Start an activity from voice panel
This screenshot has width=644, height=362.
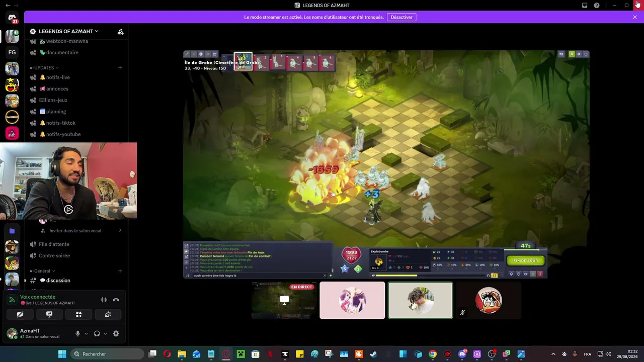78,314
